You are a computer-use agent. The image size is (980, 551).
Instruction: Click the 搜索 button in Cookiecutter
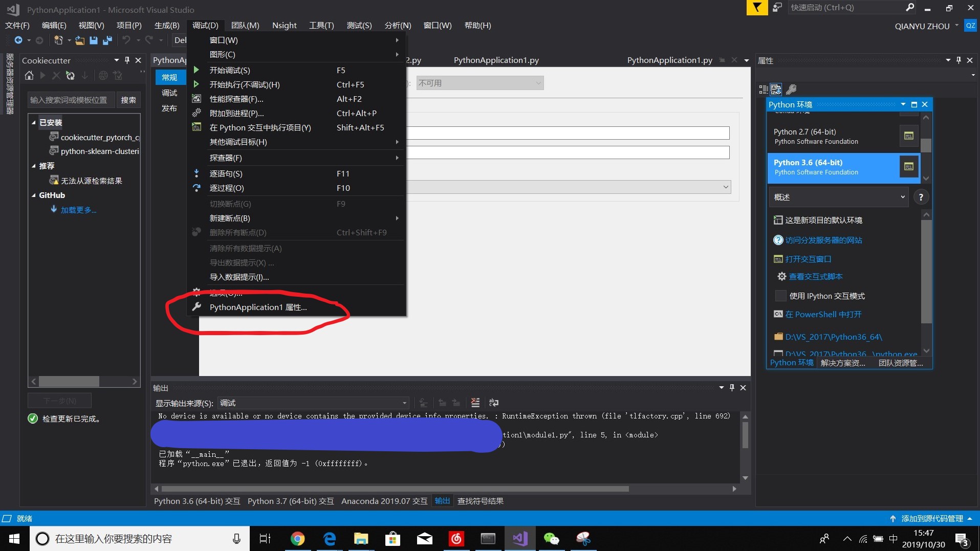point(128,100)
